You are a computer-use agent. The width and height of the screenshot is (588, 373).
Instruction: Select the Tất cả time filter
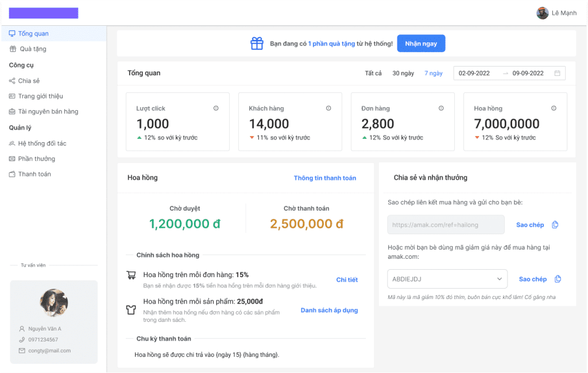point(373,73)
